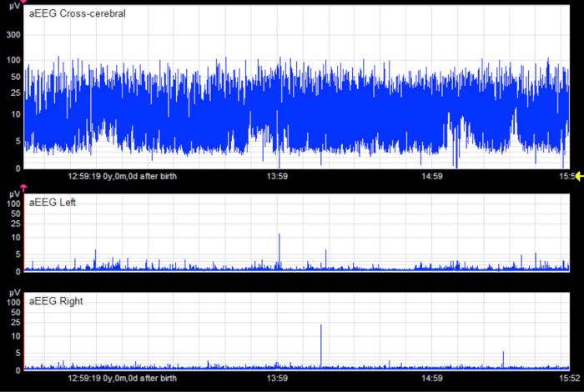Click the tallest spike in the aEEG Left trace
The image size is (584, 392).
coord(279,236)
